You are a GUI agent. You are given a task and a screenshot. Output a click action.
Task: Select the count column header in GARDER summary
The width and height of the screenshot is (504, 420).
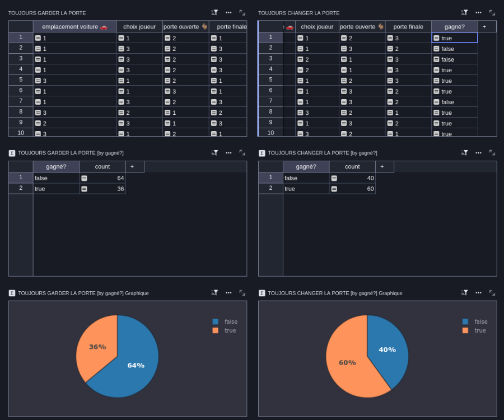[x=102, y=166]
